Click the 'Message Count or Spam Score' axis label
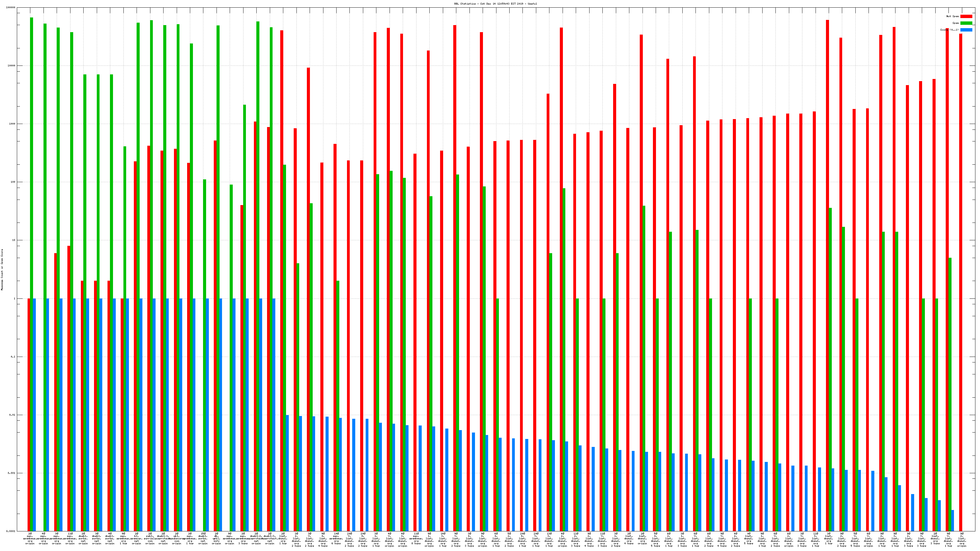Screen dimensions: 980x551 [x=2, y=270]
